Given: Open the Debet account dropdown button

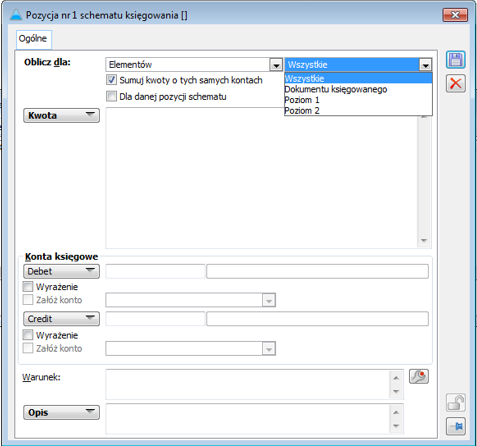Looking at the screenshot, I should [61, 271].
